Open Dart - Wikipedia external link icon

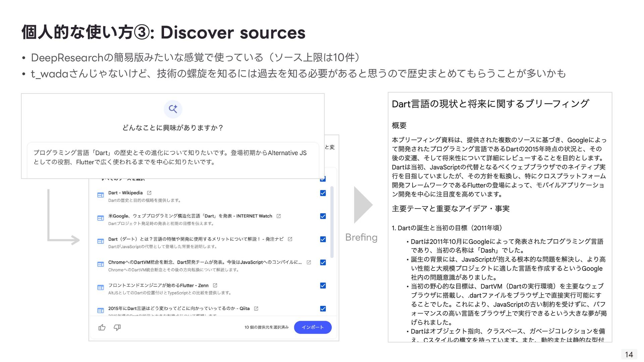coord(149,193)
